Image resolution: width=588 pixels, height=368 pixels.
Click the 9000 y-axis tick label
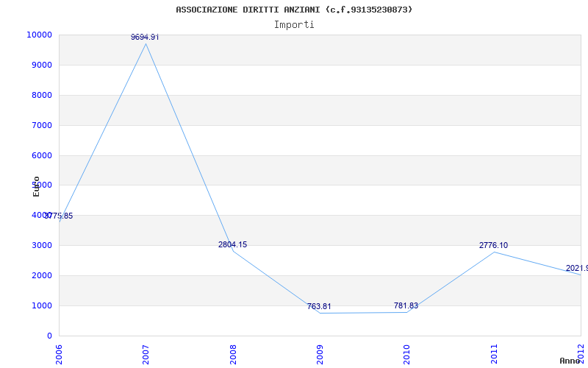42,65
